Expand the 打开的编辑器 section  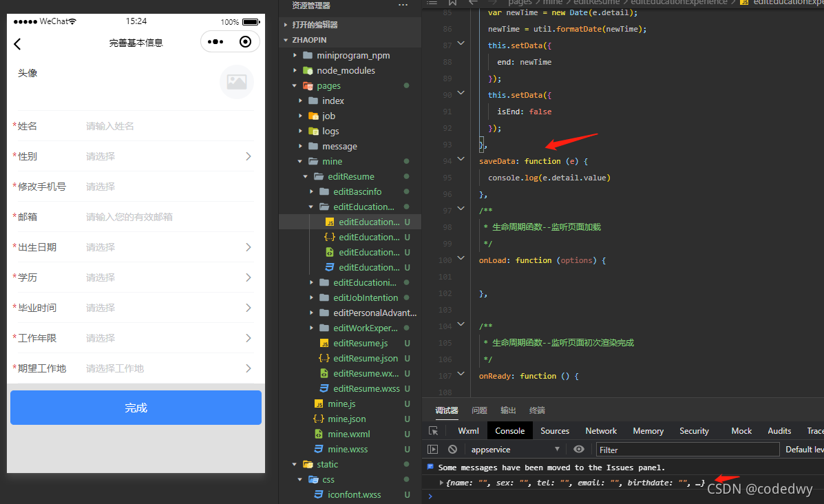tap(350, 25)
